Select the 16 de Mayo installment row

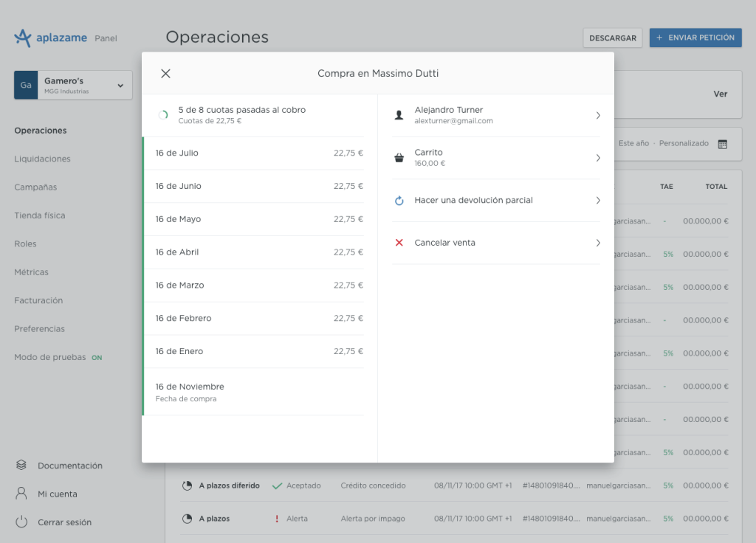tap(254, 219)
